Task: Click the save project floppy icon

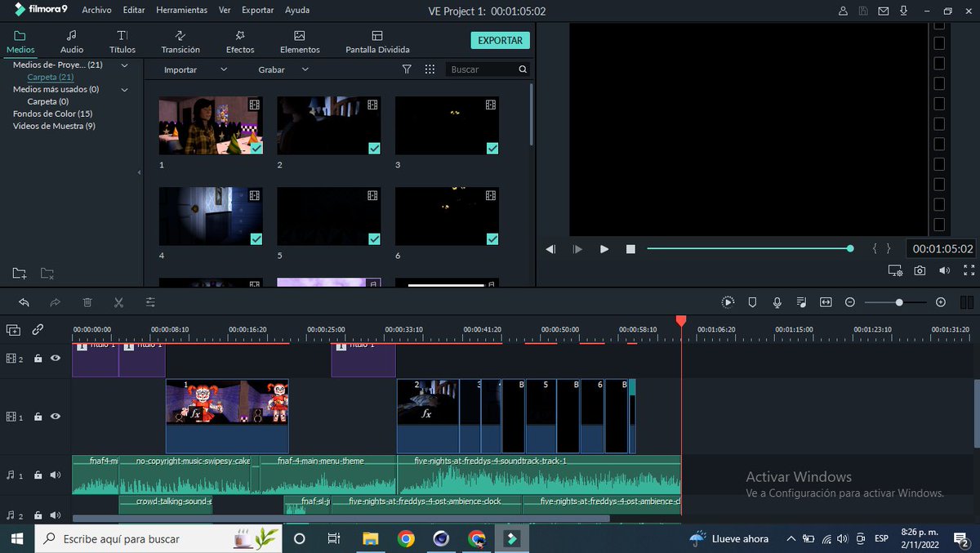Action: coord(864,11)
